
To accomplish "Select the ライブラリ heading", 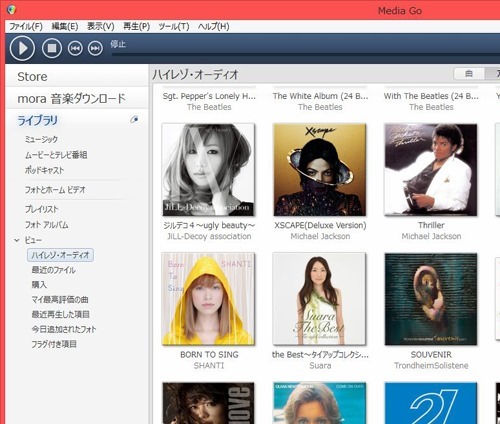I will [38, 120].
